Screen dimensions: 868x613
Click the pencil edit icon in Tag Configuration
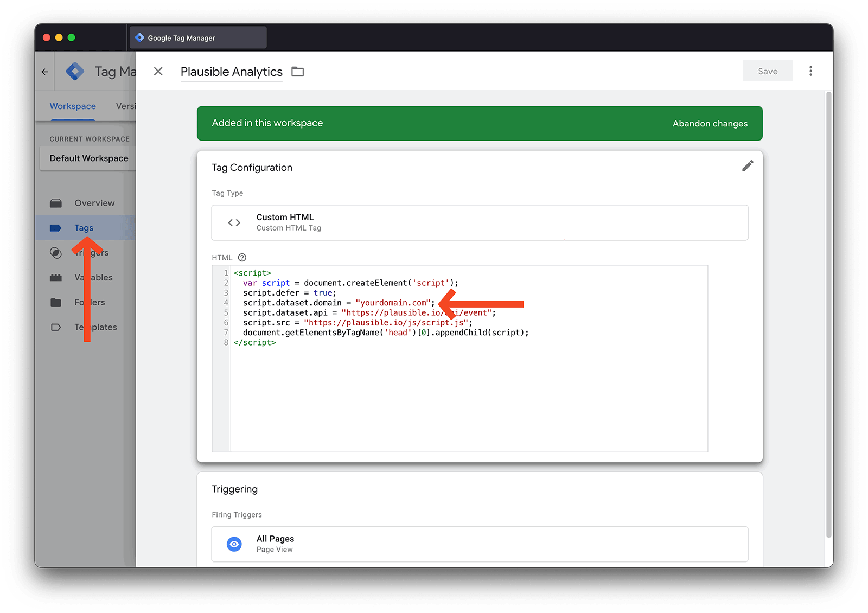click(x=748, y=166)
